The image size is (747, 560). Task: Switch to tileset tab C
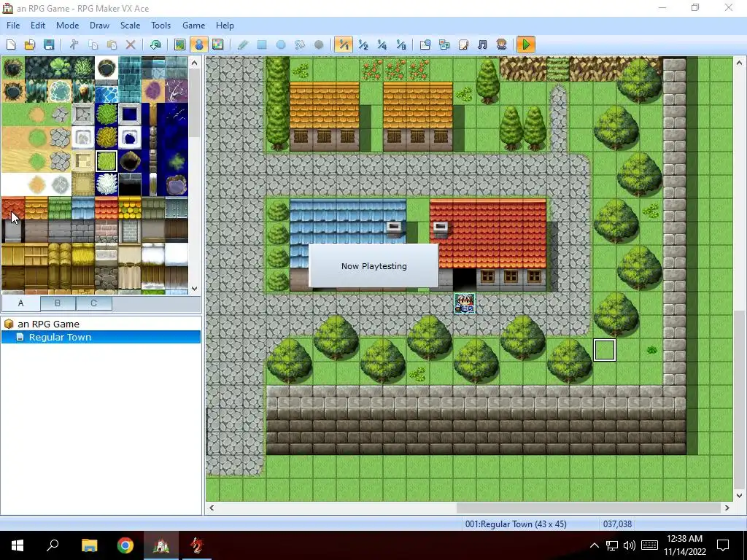click(94, 303)
